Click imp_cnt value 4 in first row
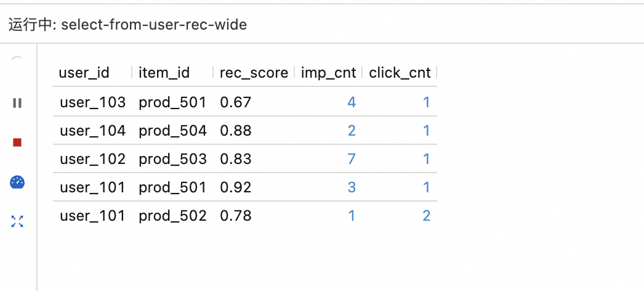Screen dimensions: 644x291 point(351,102)
